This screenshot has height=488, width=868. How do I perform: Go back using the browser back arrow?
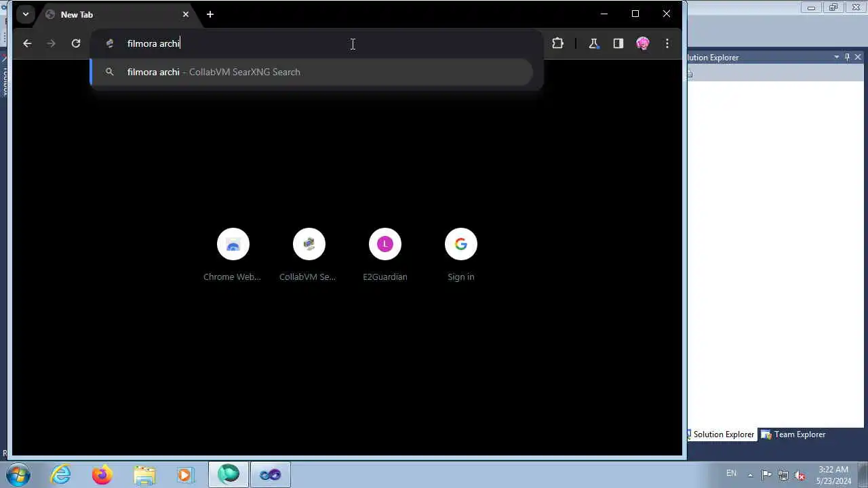[x=27, y=43]
